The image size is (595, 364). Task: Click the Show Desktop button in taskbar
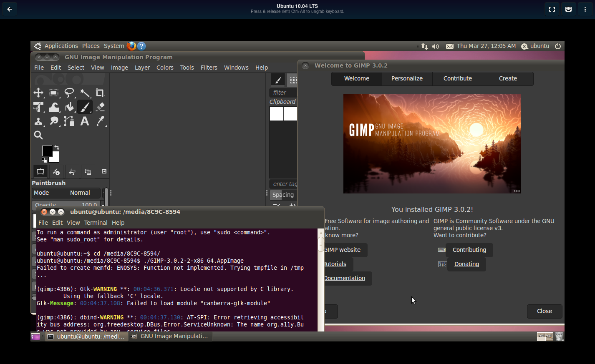[x=35, y=336]
